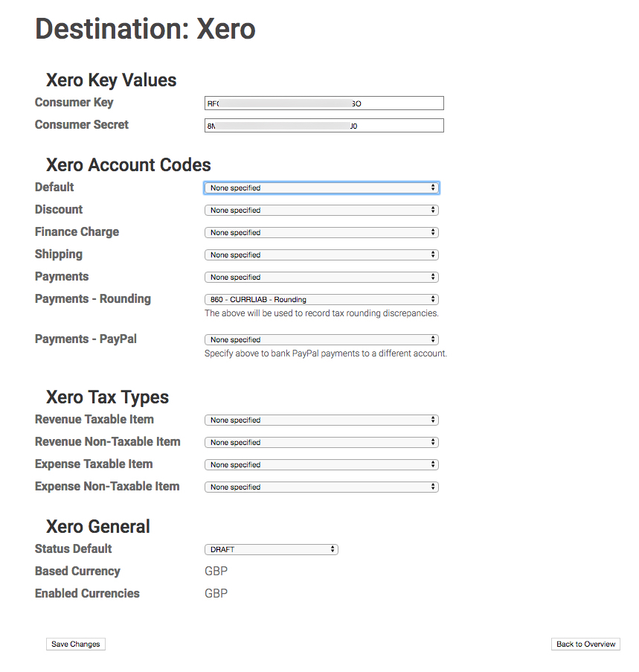Screen dimensions: 639x672
Task: Click the Consumer Secret label
Action: 82,125
